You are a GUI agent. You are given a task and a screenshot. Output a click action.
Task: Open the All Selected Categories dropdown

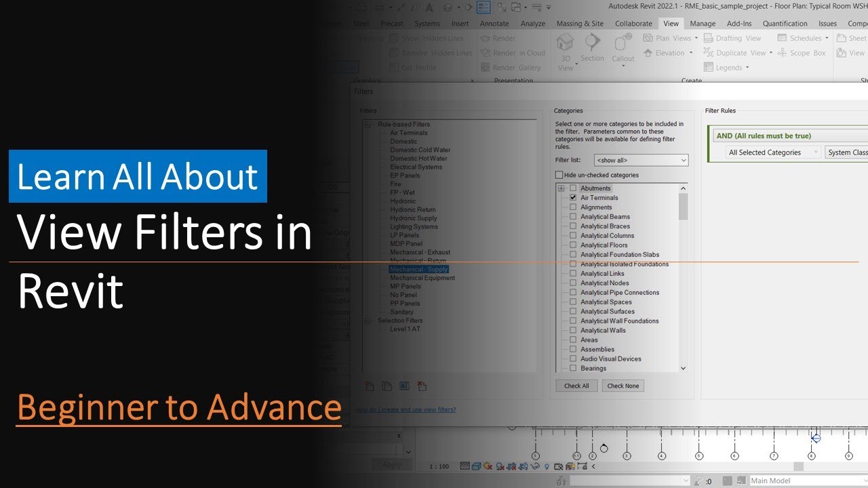click(773, 152)
